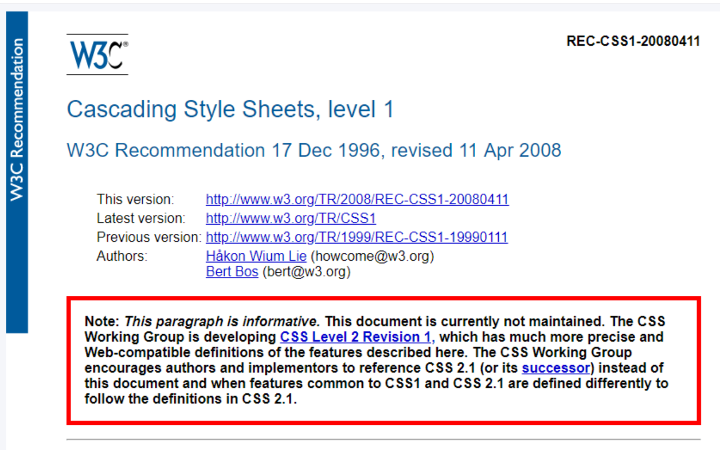Open the CSS Level 2 Revision 1 link
Screen dimensions: 720x450
pos(355,337)
